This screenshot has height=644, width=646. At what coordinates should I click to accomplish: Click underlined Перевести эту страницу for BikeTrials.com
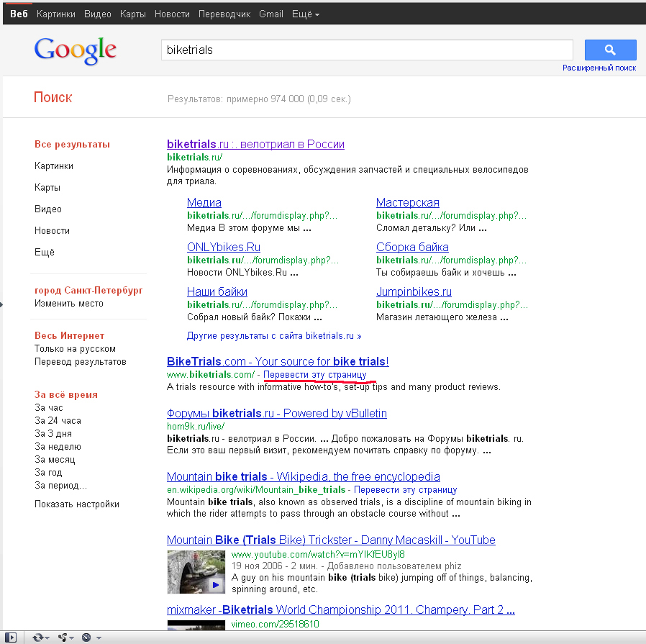pyautogui.click(x=314, y=375)
